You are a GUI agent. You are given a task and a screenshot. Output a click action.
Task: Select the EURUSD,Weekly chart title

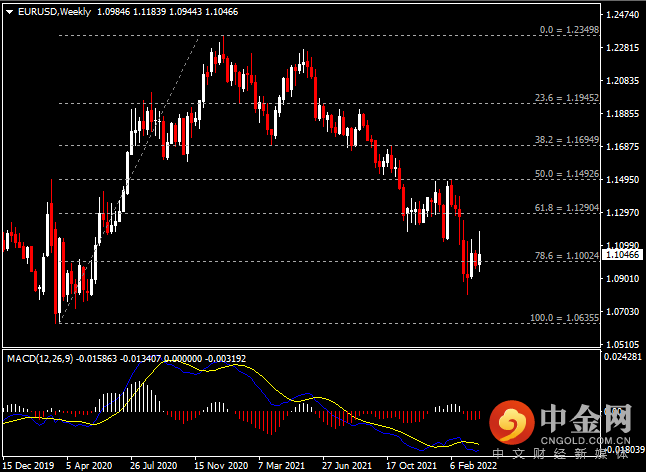(54, 12)
